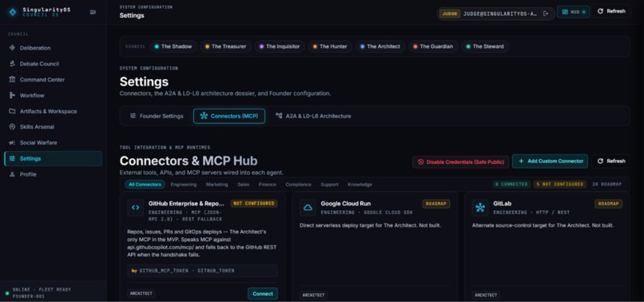Filter connectors by Knowledge
The width and height of the screenshot is (644, 302).
pos(360,185)
